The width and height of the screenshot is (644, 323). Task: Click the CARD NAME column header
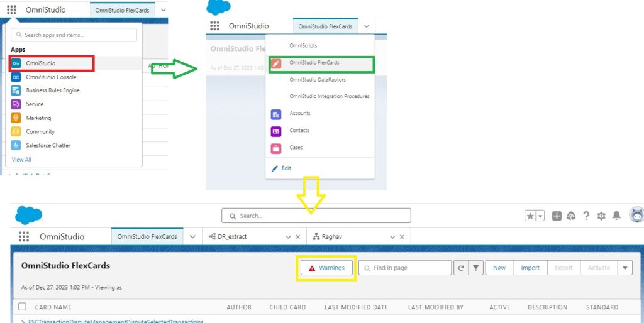tap(53, 307)
